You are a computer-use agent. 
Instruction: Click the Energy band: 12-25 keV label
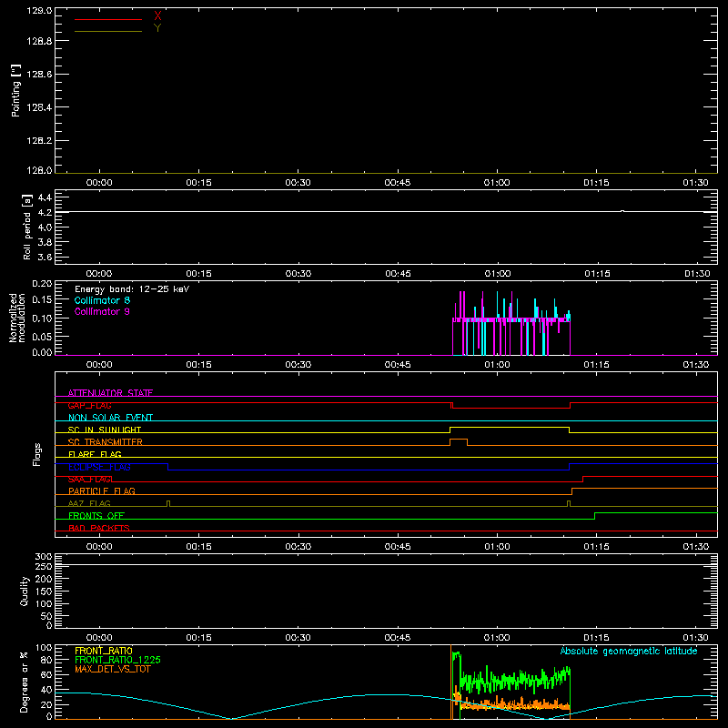pos(132,289)
